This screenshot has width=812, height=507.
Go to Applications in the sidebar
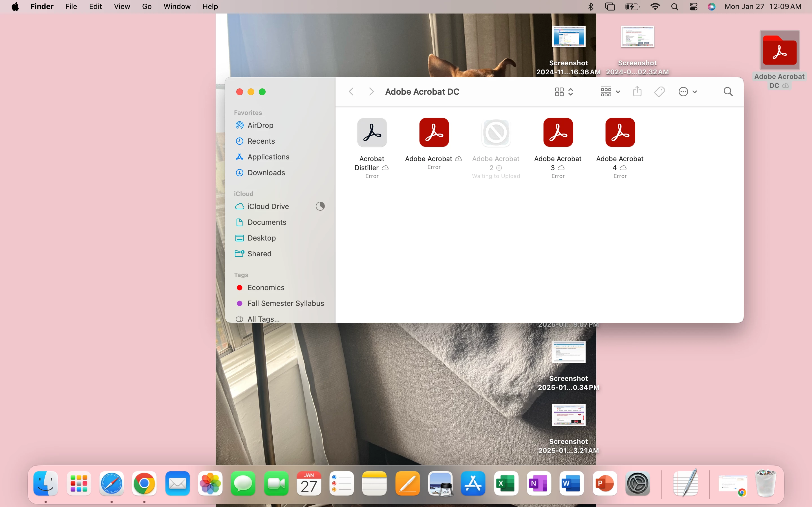268,157
